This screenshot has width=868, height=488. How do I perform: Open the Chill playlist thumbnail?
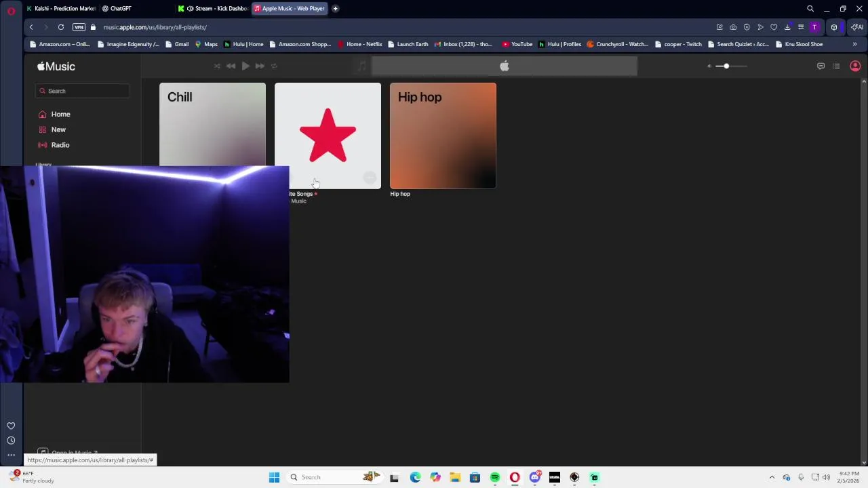pos(212,124)
